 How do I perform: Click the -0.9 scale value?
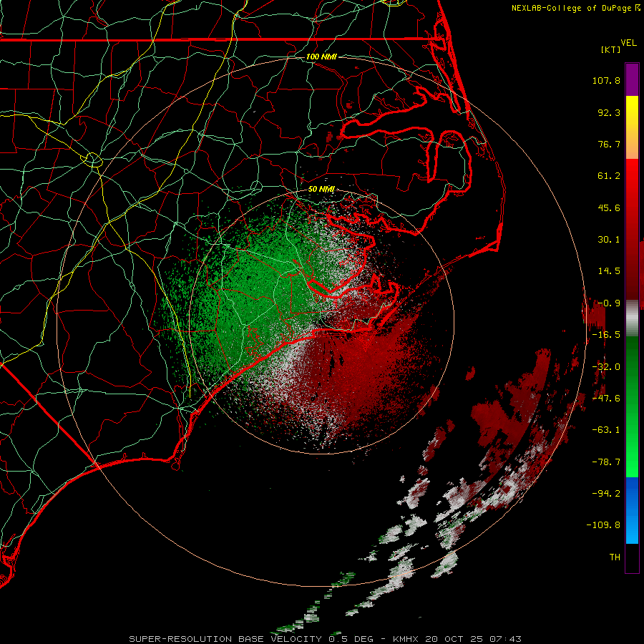click(609, 303)
